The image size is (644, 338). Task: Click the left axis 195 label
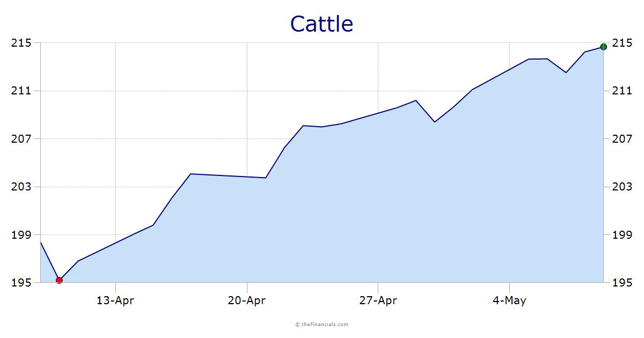[x=21, y=283]
